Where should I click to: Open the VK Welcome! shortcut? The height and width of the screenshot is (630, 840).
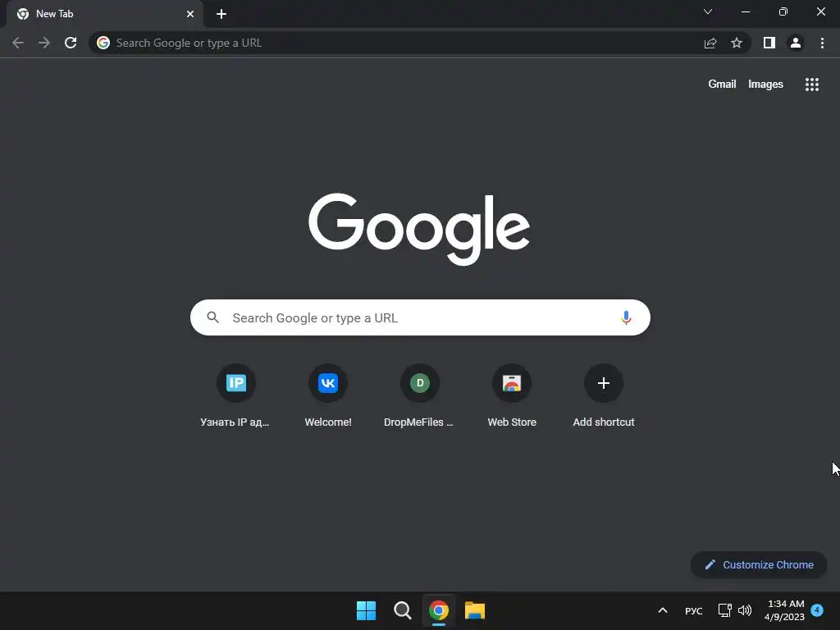pos(328,396)
